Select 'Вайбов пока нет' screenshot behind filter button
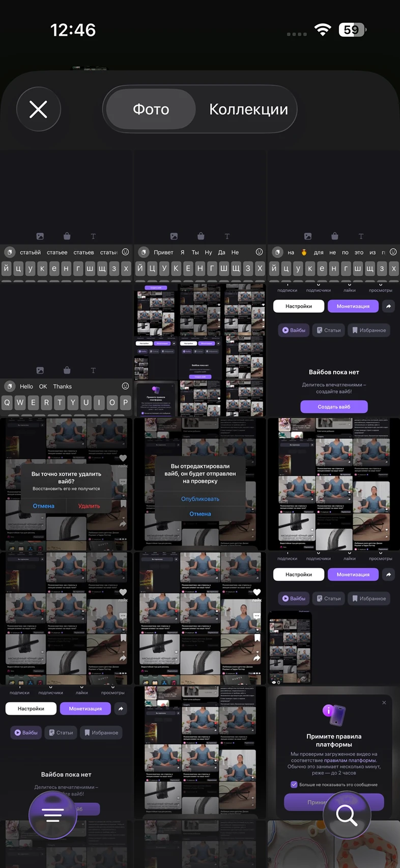The image size is (400, 868). point(66,752)
